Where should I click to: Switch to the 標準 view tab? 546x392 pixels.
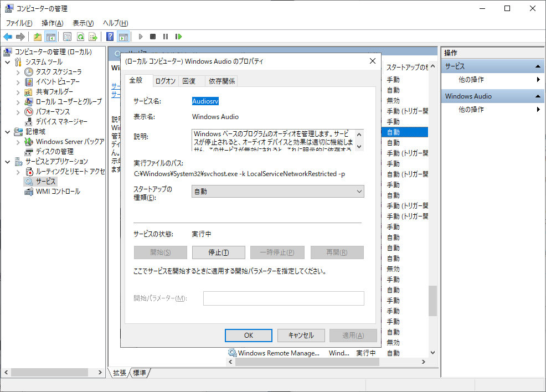pos(140,373)
